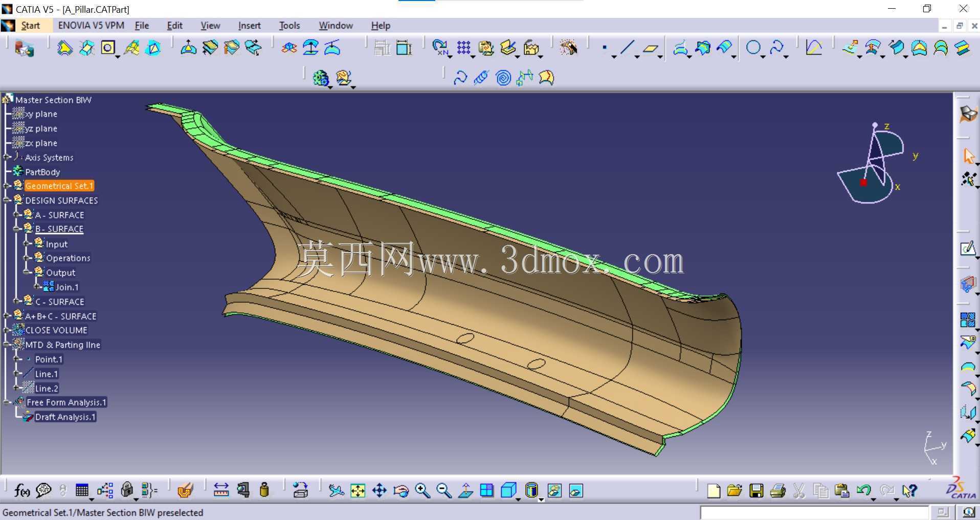Image resolution: width=980 pixels, height=520 pixels.
Task: Click the Zoom Out magnifier icon
Action: click(444, 491)
